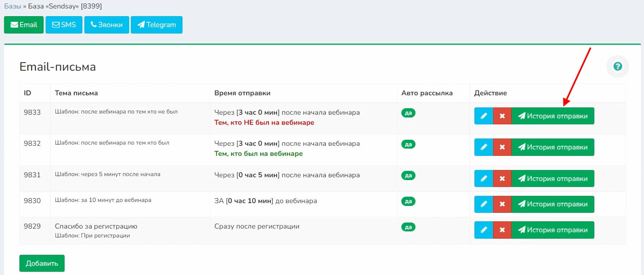Viewport: 644px width, 275px height.
Task: Click the edit pencil icon for letter 9833
Action: [484, 116]
